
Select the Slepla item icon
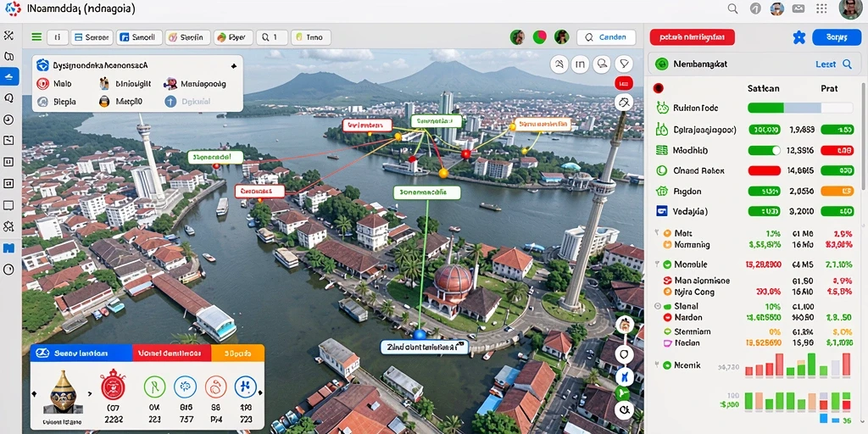coord(43,102)
